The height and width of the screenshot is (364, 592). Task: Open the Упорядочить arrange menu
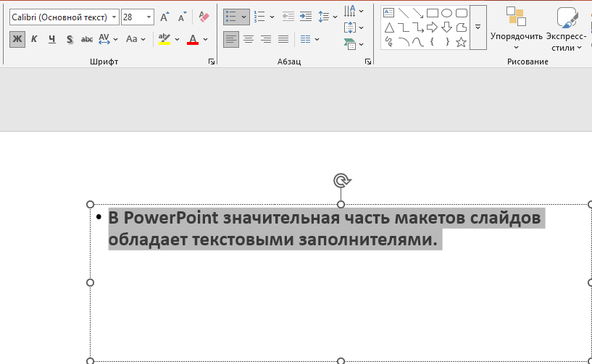(516, 29)
